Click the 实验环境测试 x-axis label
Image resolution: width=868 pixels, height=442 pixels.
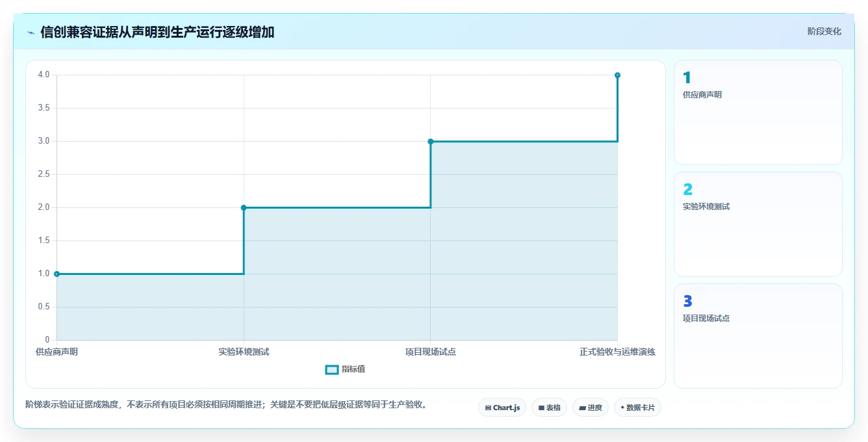[x=244, y=352]
